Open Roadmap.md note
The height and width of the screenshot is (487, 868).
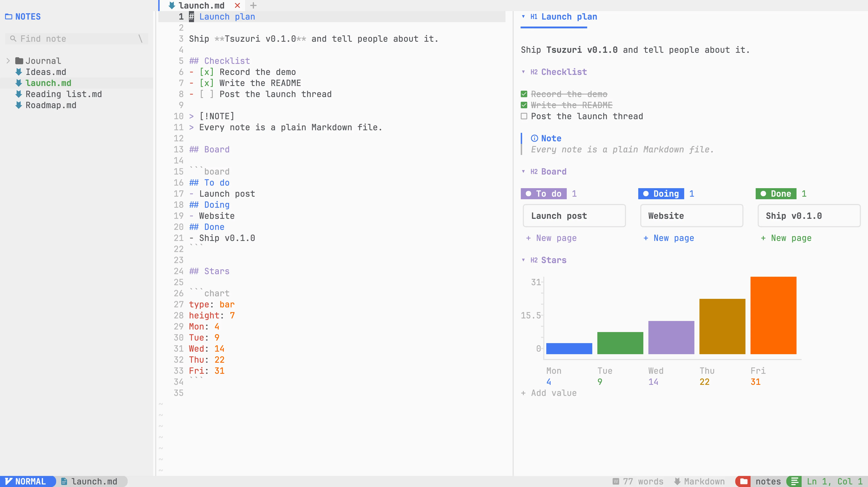pyautogui.click(x=51, y=105)
